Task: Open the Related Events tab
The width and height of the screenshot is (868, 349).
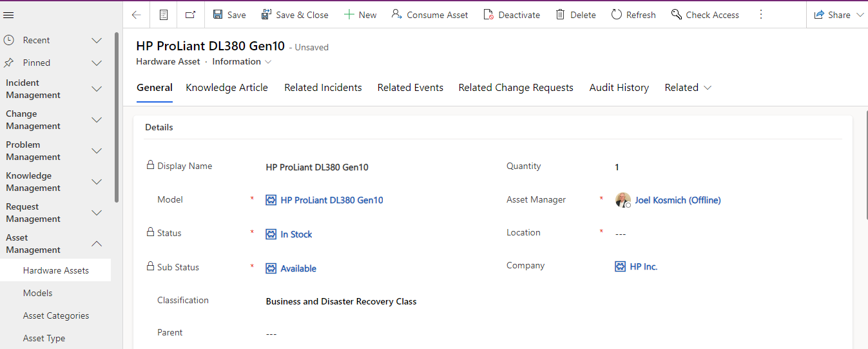Action: [x=410, y=88]
